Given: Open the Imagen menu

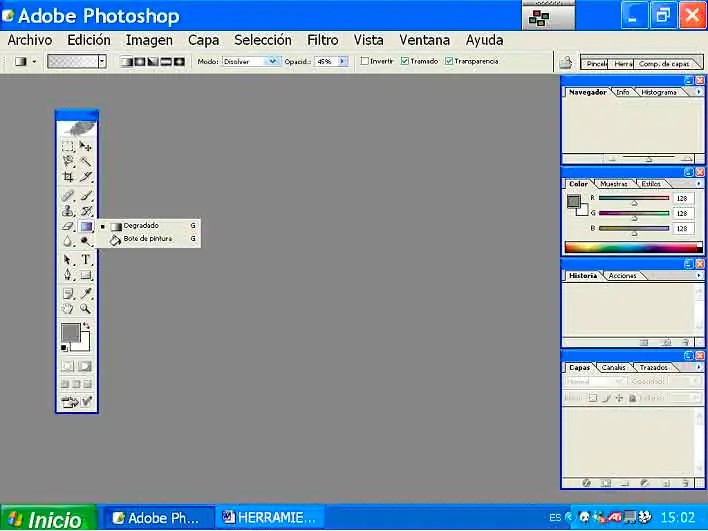Looking at the screenshot, I should 149,40.
